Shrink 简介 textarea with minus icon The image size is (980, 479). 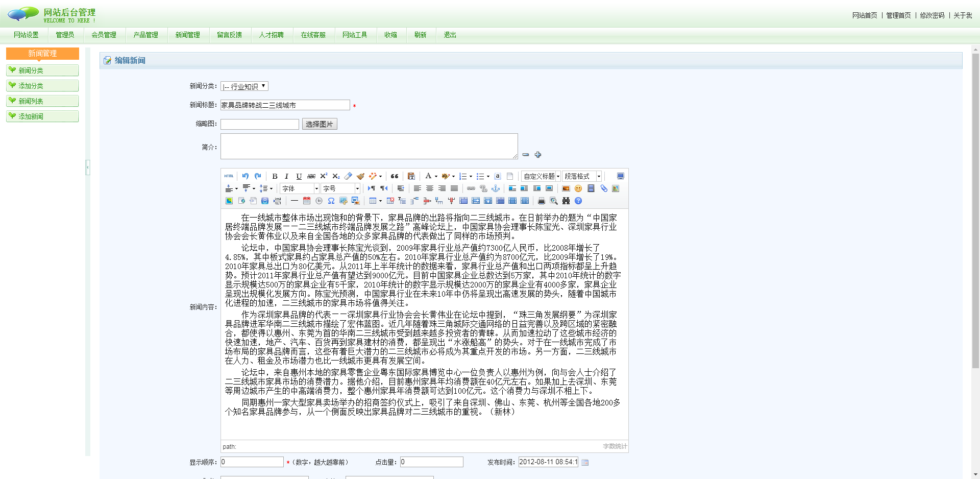coord(526,155)
